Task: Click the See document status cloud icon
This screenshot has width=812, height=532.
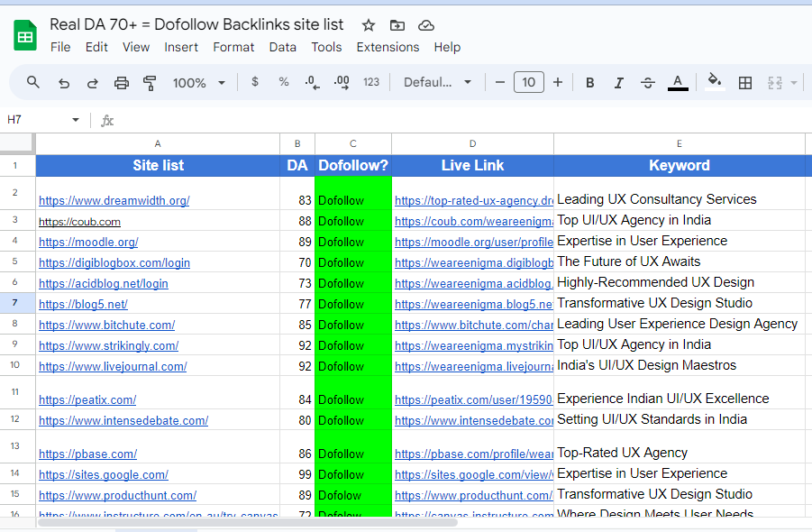Action: click(425, 25)
